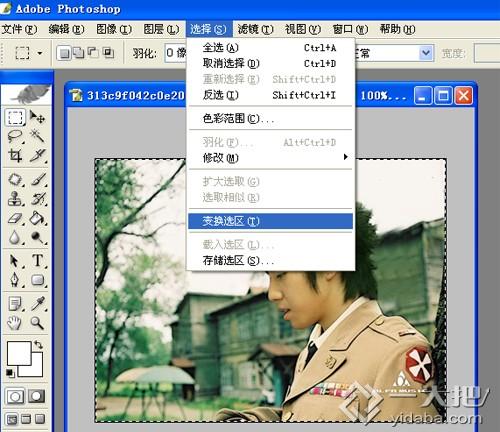Enable Quick Mask mode
The width and height of the screenshot is (500, 432).
click(36, 396)
